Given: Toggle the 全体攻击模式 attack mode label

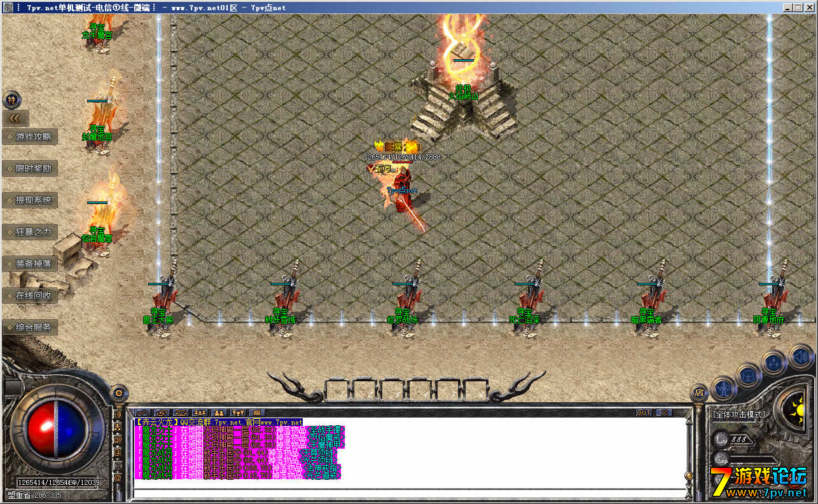Looking at the screenshot, I should coord(739,414).
